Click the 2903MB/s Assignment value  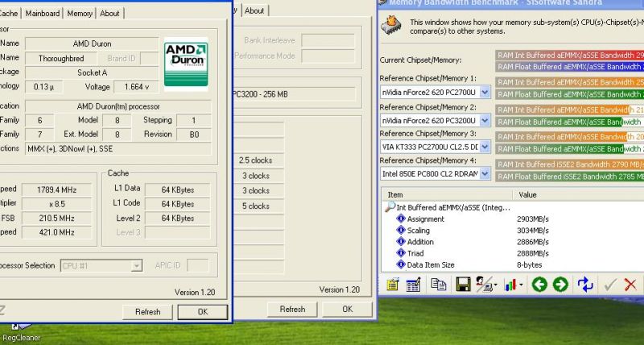(533, 218)
